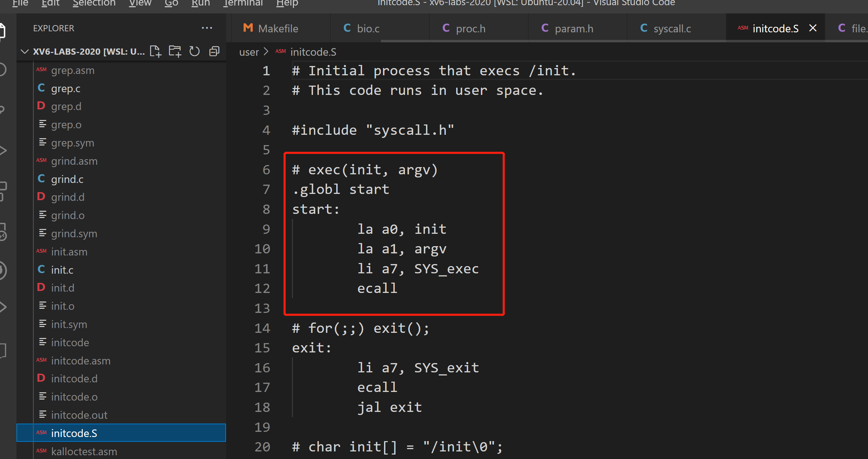Click New Folder icon in explorer header
The height and width of the screenshot is (459, 868).
tap(175, 52)
